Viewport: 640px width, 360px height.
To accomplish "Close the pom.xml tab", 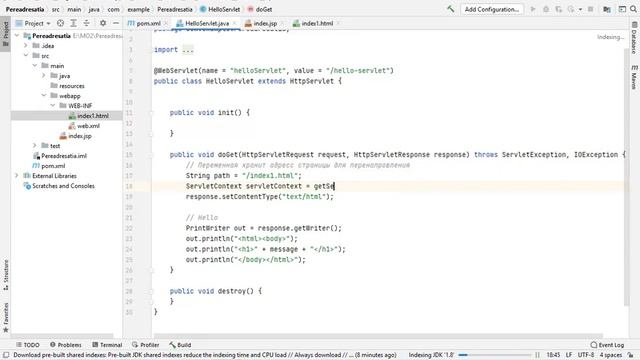I will point(166,23).
